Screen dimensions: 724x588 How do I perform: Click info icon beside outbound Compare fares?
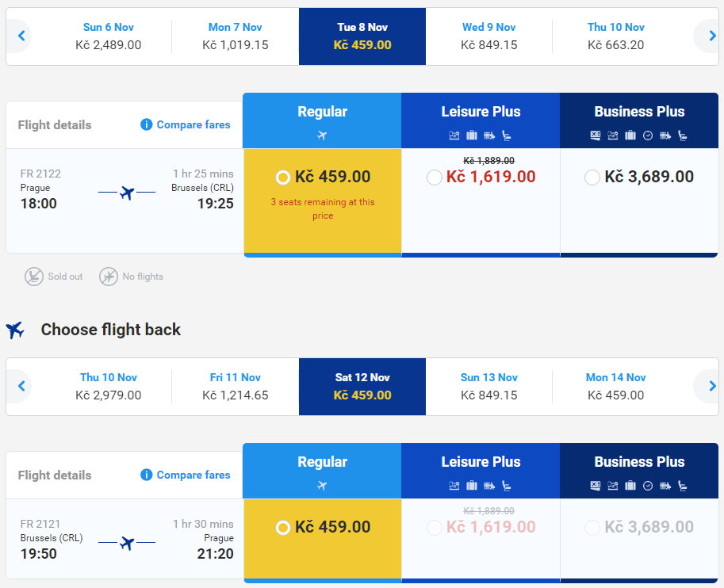[147, 124]
